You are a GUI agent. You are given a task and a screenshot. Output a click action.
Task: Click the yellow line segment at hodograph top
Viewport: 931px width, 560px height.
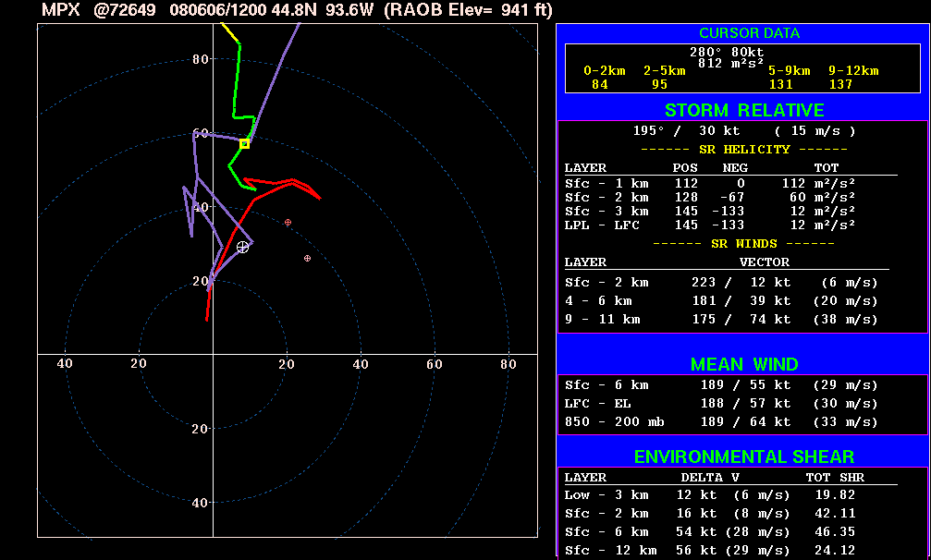click(x=232, y=33)
